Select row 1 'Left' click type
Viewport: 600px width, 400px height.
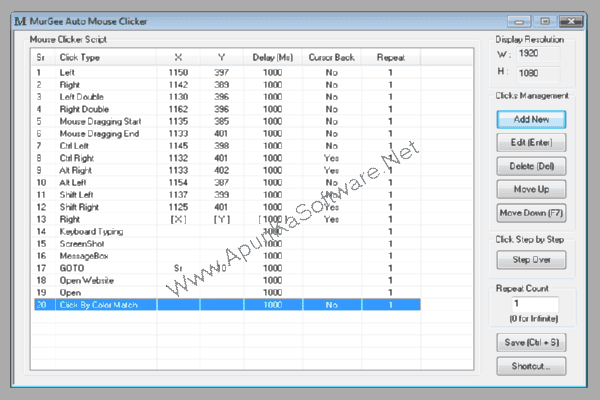pos(227,72)
